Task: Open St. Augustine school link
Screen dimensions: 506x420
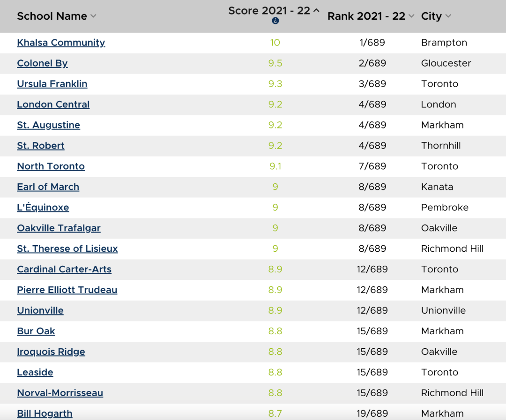Action: 48,125
